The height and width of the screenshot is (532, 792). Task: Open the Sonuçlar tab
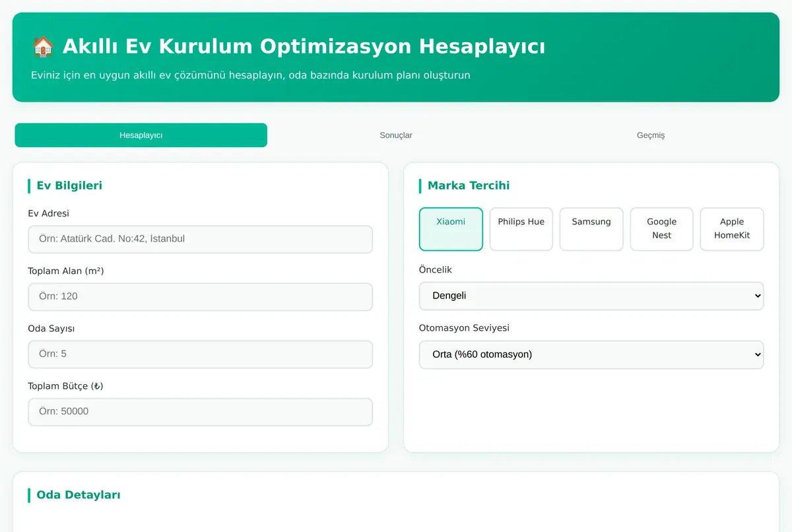click(x=396, y=135)
